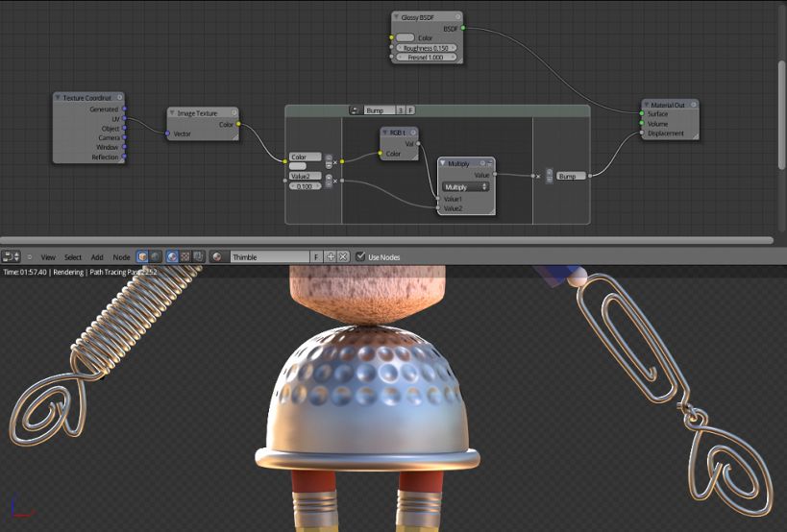Toggle fake user F next to Thimble
This screenshot has height=532, width=787.
[316, 256]
